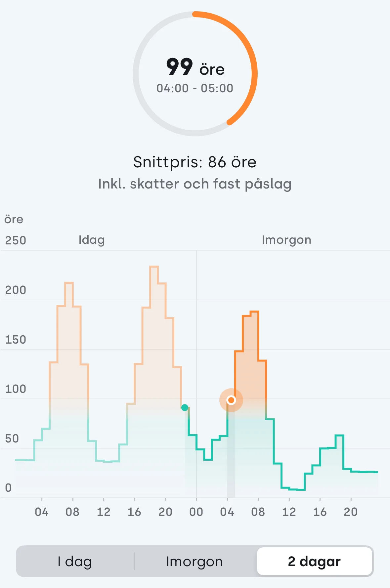Tap the "Imorgon" heading above the chart

(x=286, y=240)
